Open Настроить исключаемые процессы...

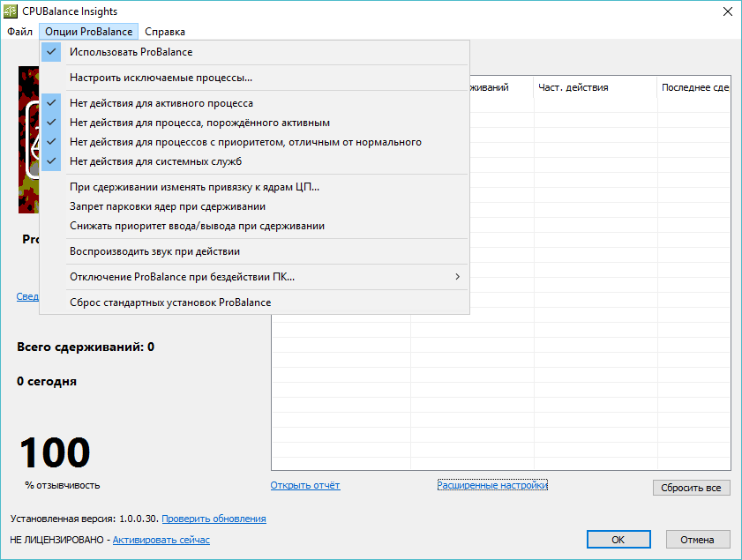tap(255, 78)
